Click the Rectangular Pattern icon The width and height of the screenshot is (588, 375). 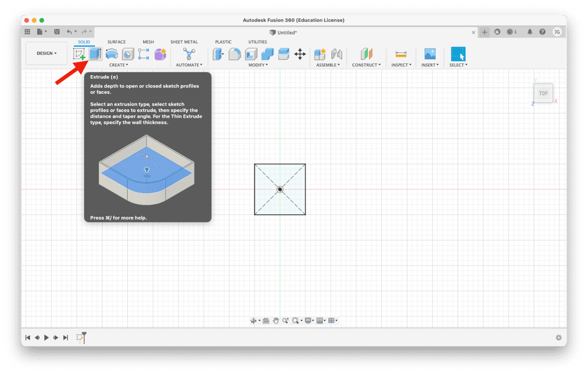pos(144,54)
